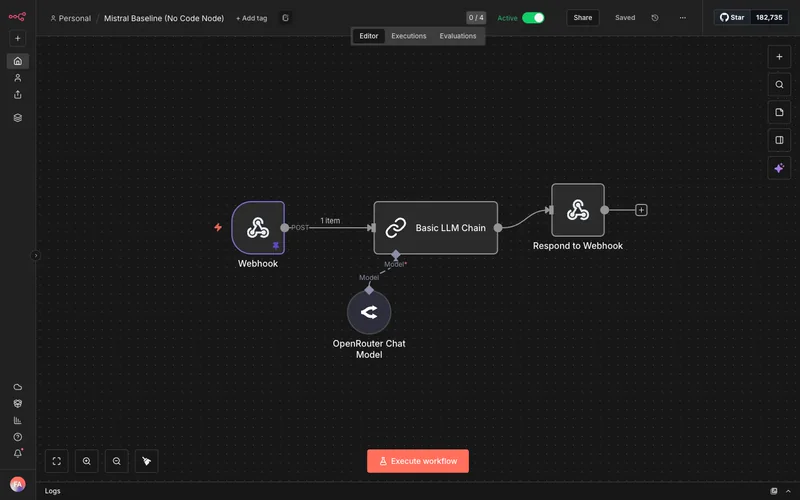Click the zoom in button
Screen dimensions: 800x500
pyautogui.click(x=87, y=461)
